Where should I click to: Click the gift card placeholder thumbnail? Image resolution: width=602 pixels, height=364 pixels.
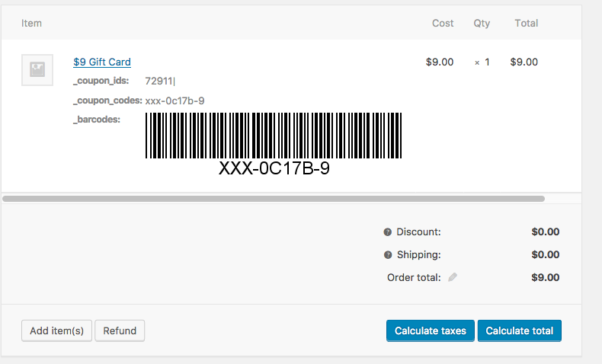(x=37, y=69)
